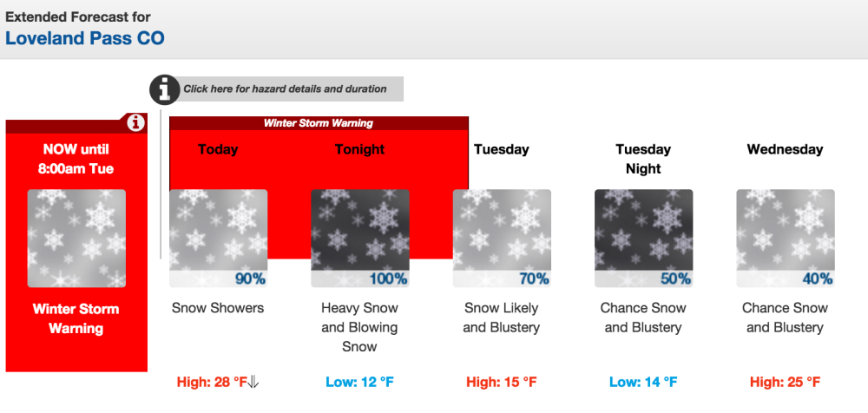Click the Today forecast heading
This screenshot has width=868, height=413.
pyautogui.click(x=218, y=149)
